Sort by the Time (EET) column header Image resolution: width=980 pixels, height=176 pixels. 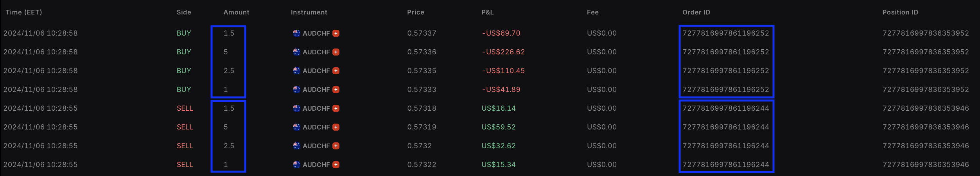24,12
